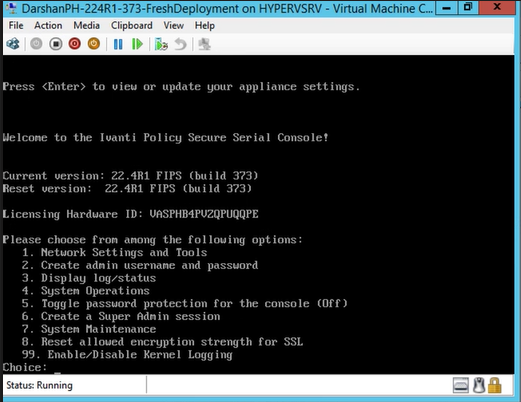
Task: Turn off the VM with stop icon
Action: [56, 44]
